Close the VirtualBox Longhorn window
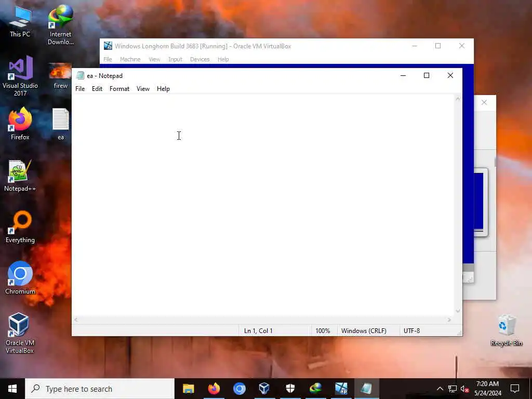 pos(462,46)
